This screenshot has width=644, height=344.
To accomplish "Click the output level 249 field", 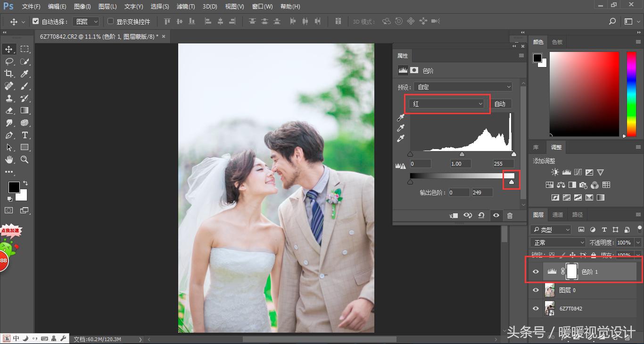I will pyautogui.click(x=482, y=193).
